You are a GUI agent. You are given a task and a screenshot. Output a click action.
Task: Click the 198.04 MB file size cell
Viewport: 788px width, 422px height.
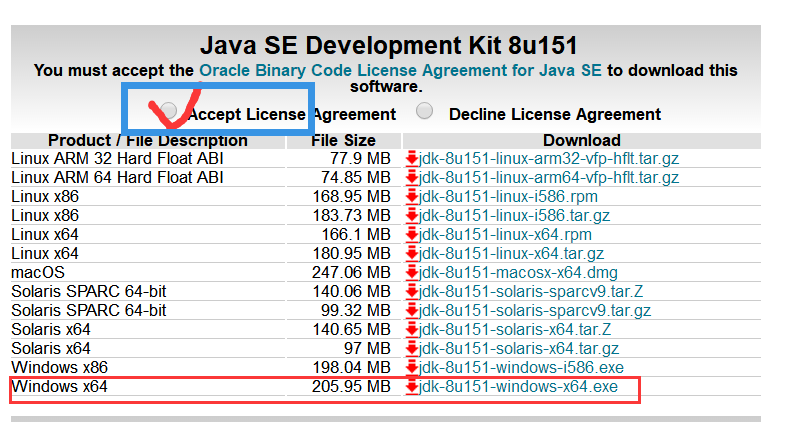[x=352, y=368]
